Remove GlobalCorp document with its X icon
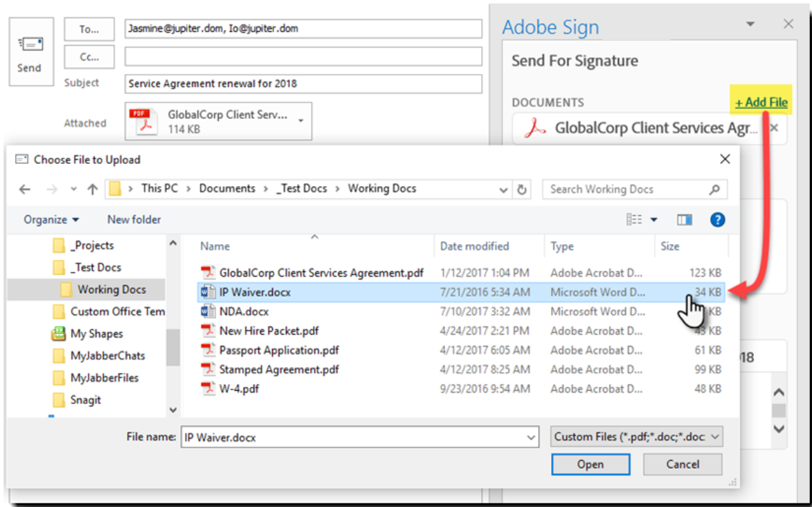The image size is (812, 507). point(774,128)
